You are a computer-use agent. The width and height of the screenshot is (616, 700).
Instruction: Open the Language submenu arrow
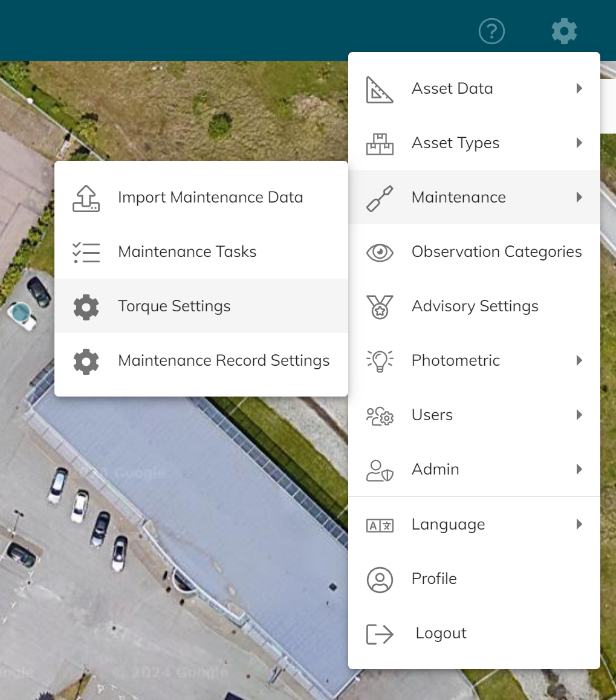pos(579,524)
